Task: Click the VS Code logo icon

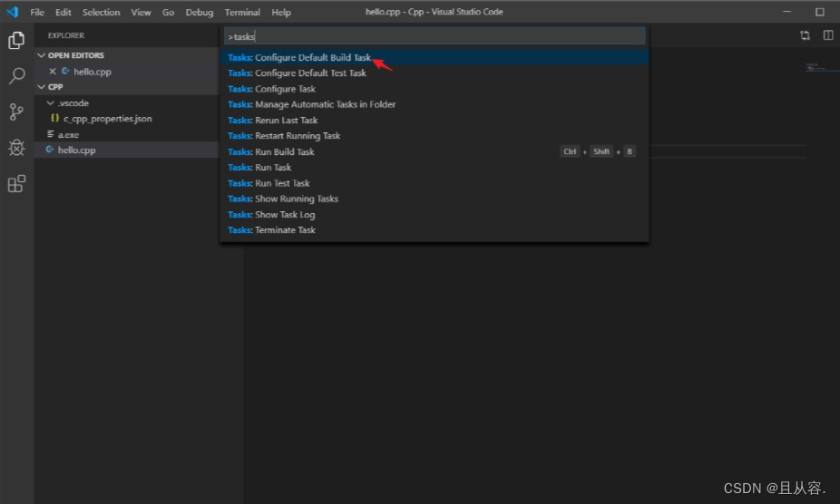Action: pyautogui.click(x=13, y=12)
